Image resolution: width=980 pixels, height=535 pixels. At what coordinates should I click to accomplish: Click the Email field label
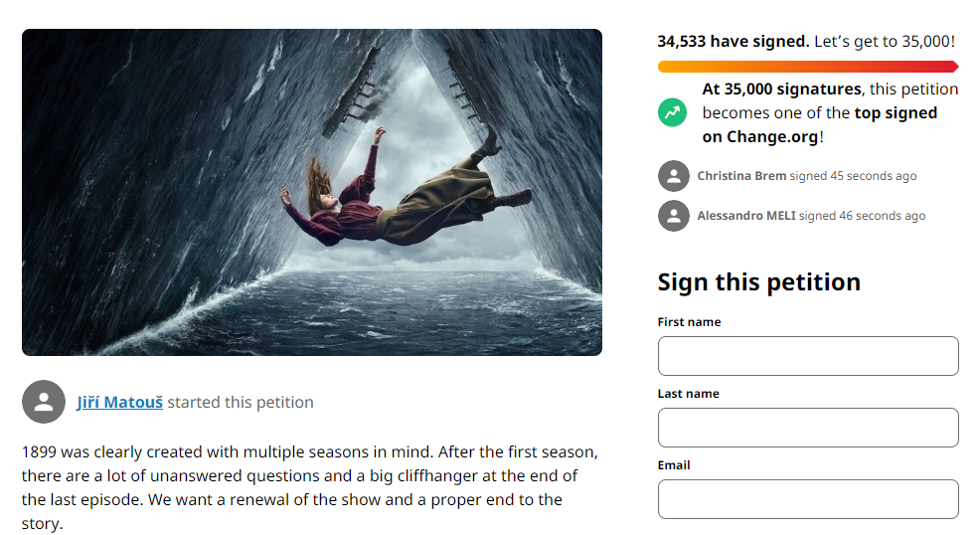(x=674, y=465)
